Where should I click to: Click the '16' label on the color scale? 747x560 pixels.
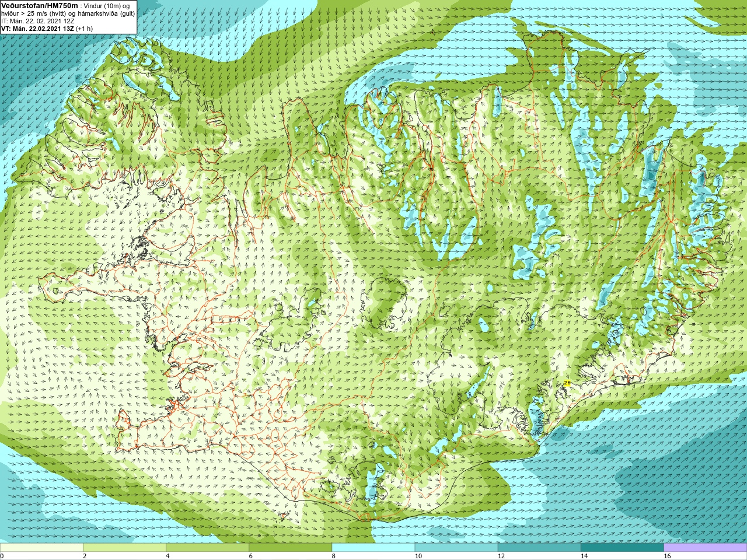tap(667, 556)
